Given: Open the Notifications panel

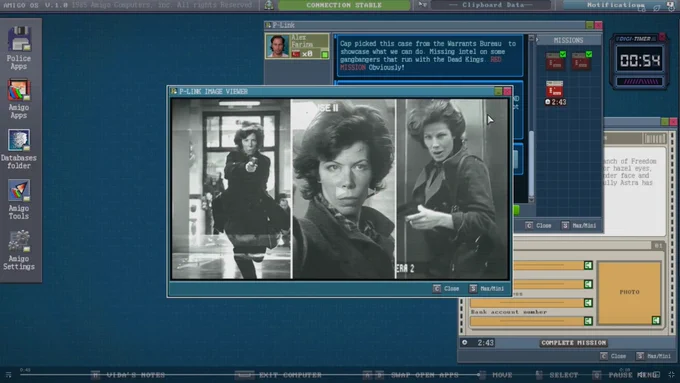Looking at the screenshot, I should click(616, 5).
